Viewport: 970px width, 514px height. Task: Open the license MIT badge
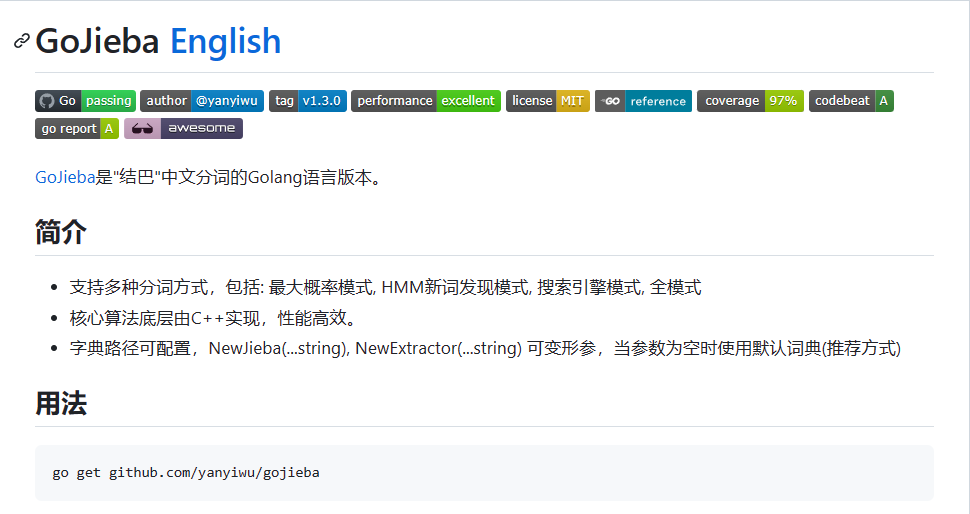pyautogui.click(x=548, y=101)
